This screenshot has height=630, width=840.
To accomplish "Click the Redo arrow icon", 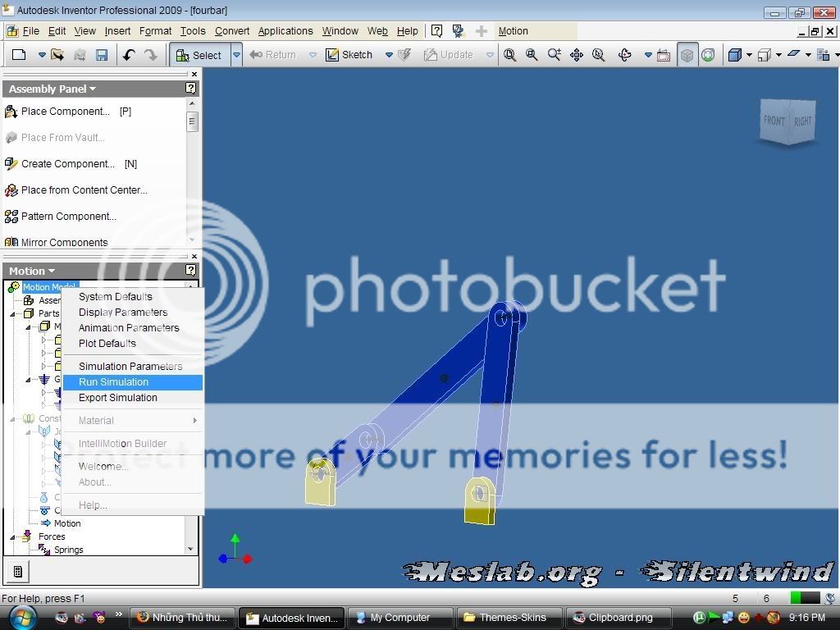I will [151, 55].
